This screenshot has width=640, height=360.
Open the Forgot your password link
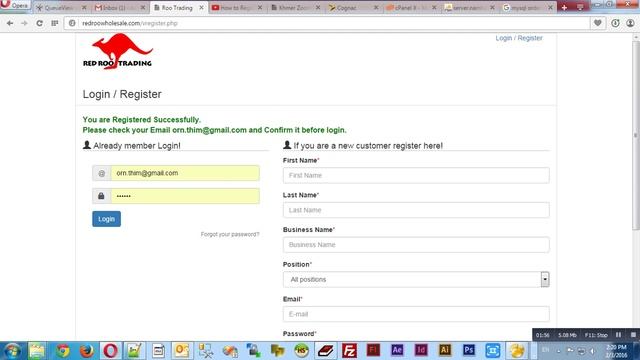tap(230, 234)
